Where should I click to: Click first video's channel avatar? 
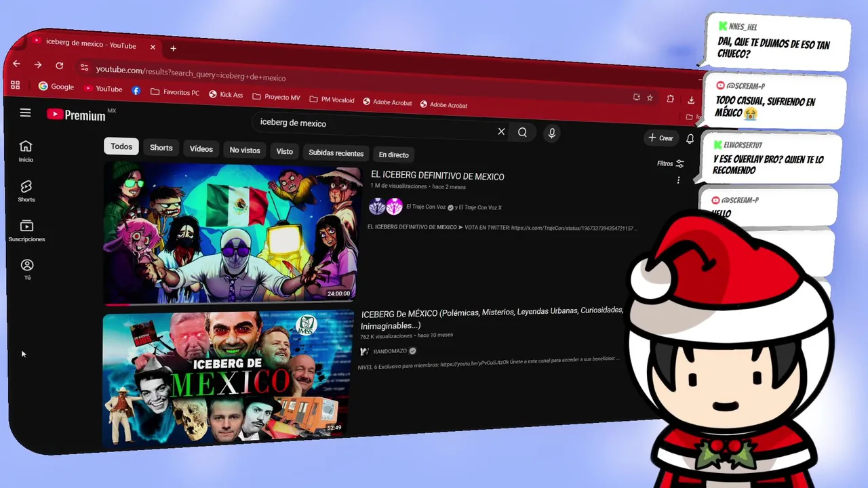pos(385,206)
